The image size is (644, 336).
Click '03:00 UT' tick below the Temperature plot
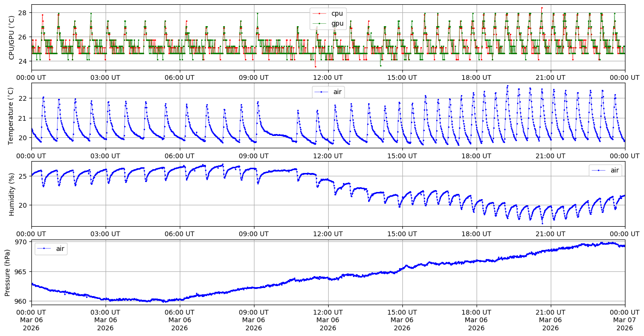105,155
